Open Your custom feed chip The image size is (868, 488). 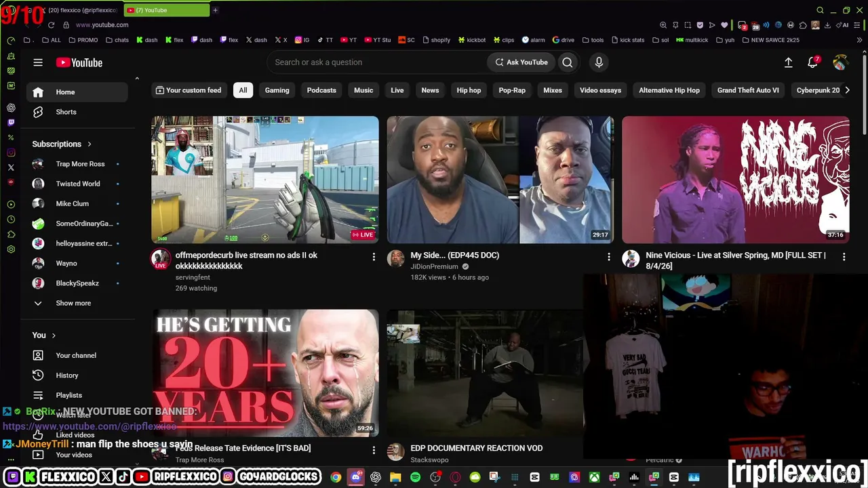coord(189,90)
